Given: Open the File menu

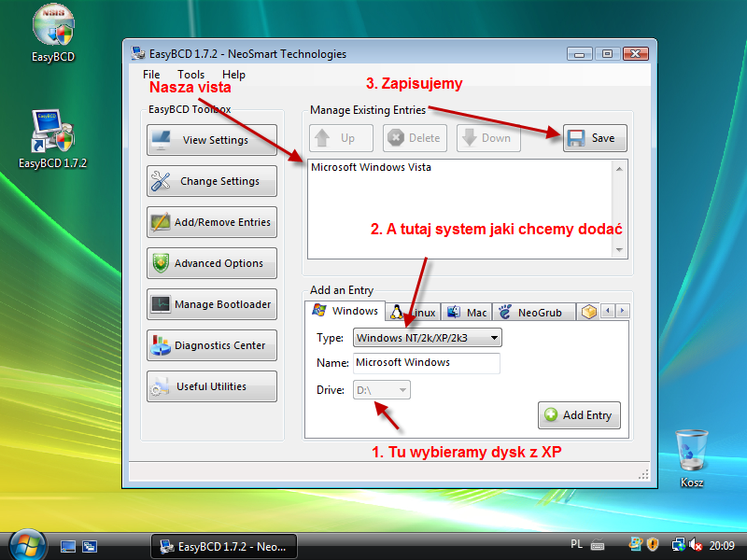Looking at the screenshot, I should [151, 75].
